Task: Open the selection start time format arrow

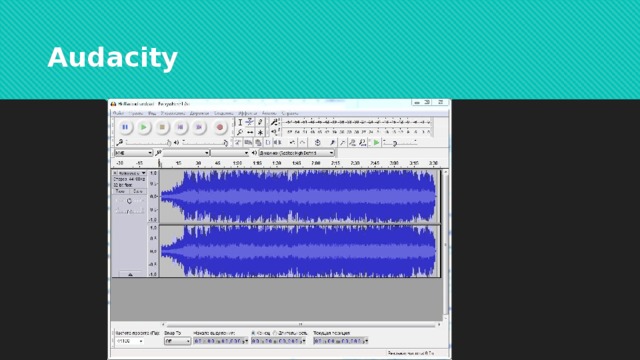Action: pyautogui.click(x=246, y=341)
